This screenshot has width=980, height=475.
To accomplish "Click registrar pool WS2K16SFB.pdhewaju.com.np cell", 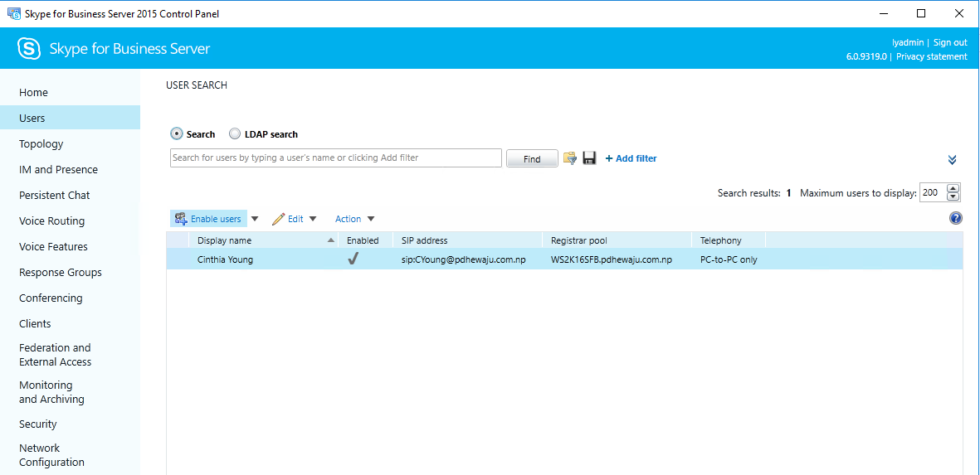I will pyautogui.click(x=612, y=259).
